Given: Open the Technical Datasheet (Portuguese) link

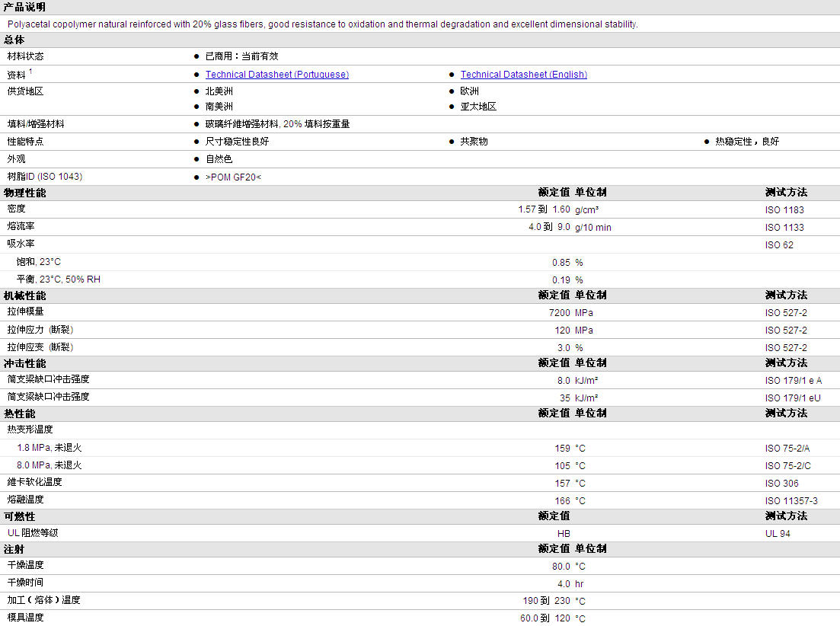Looking at the screenshot, I should click(x=276, y=75).
